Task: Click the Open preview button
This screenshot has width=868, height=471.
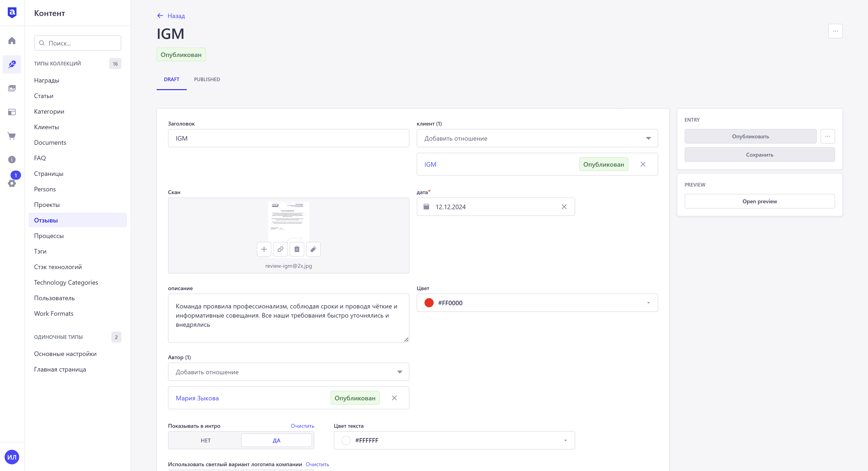Action: coord(759,201)
